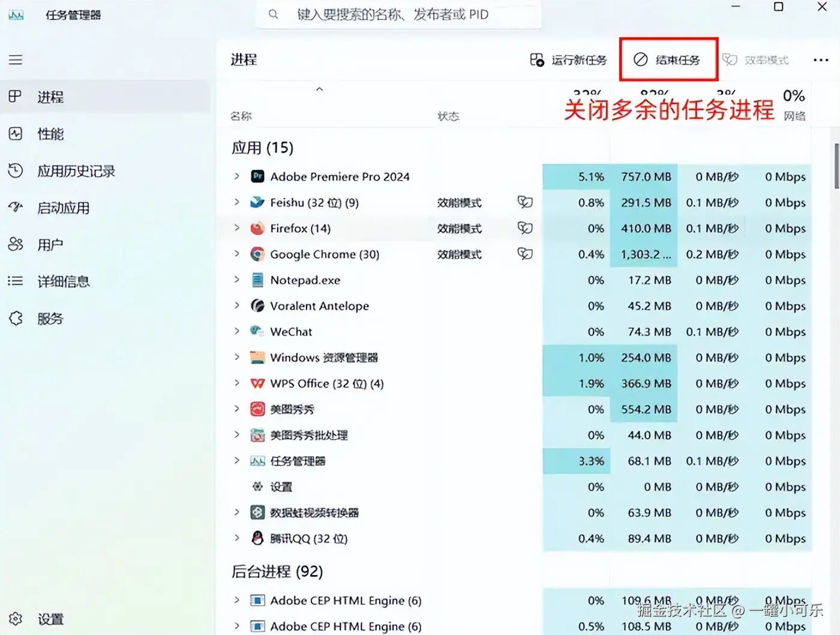Viewport: 840px width, 635px height.
Task: Click the Notepad.exe icon
Action: point(257,280)
